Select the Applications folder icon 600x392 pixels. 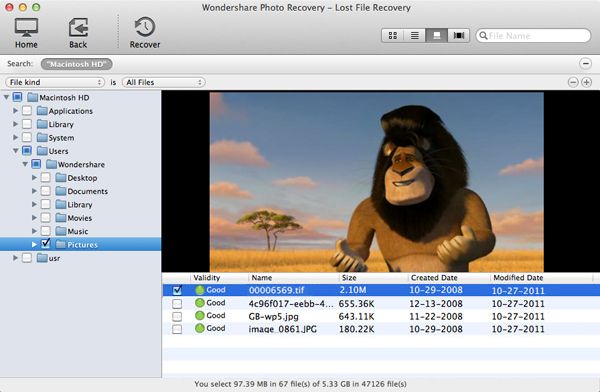coord(42,111)
